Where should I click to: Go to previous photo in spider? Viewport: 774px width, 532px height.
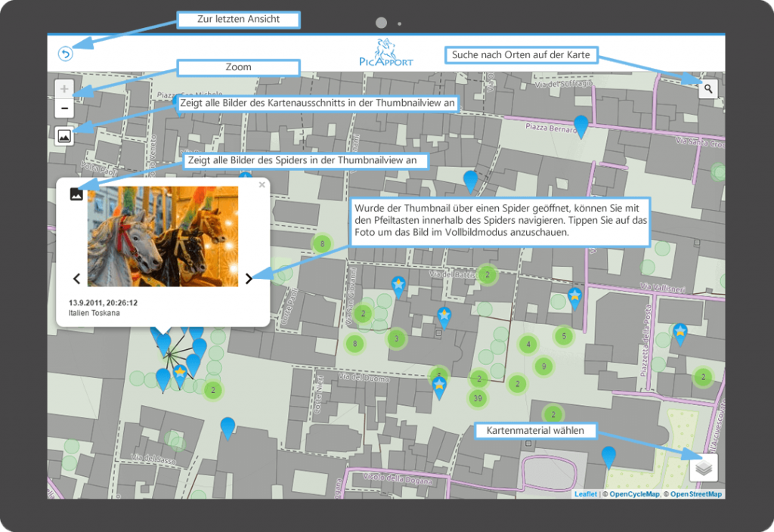point(76,279)
